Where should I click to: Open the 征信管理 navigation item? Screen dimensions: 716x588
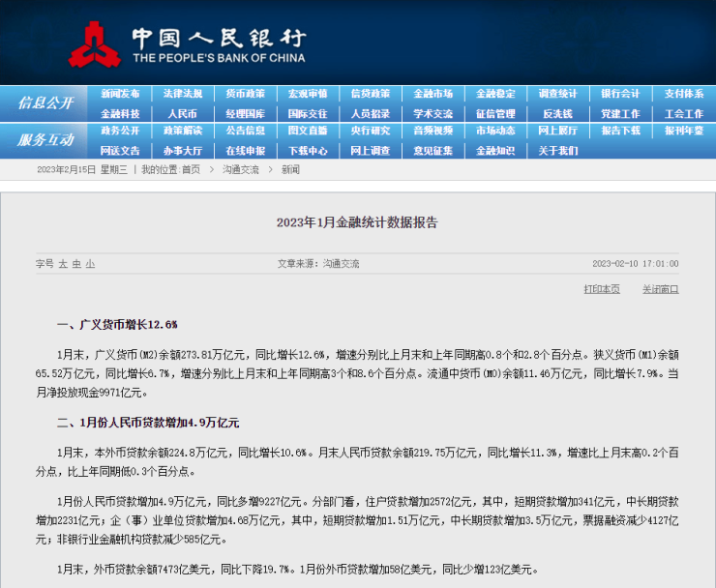pyautogui.click(x=495, y=113)
